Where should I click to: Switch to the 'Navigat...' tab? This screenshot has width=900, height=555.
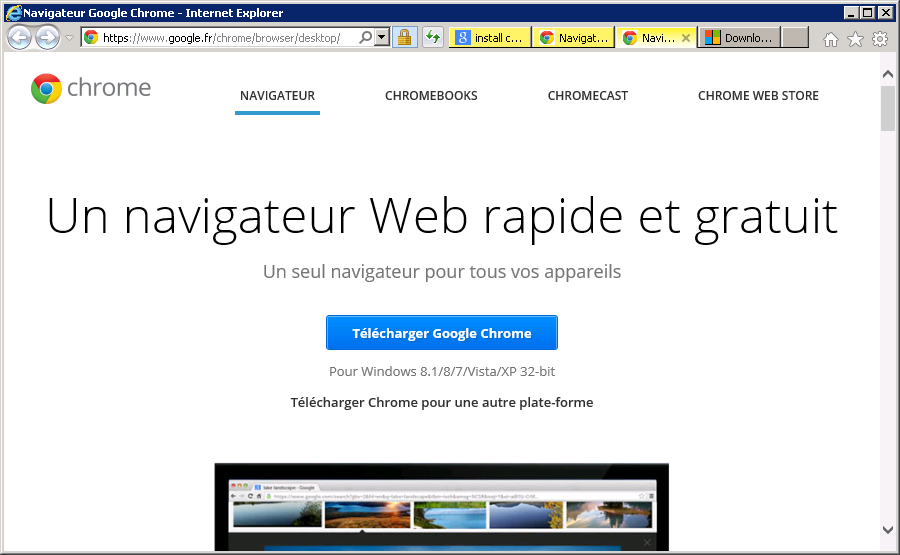573,38
